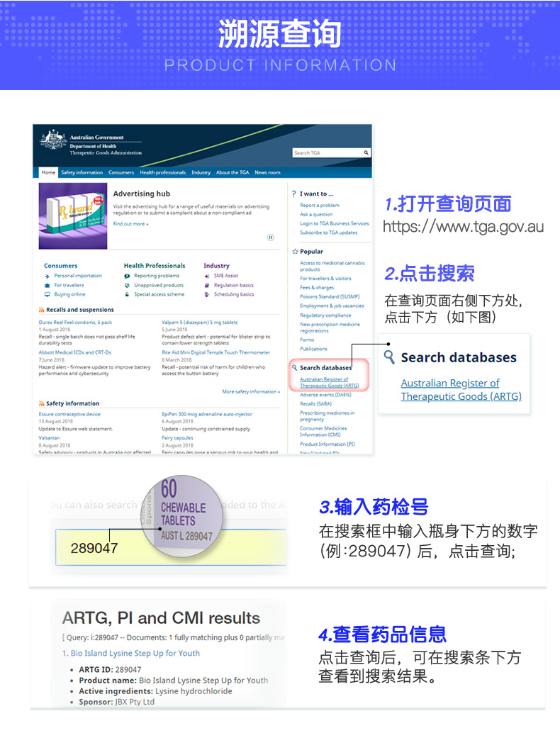Open the Valsartan safety advisory
Viewport: 560px width, 755px height.
49,438
